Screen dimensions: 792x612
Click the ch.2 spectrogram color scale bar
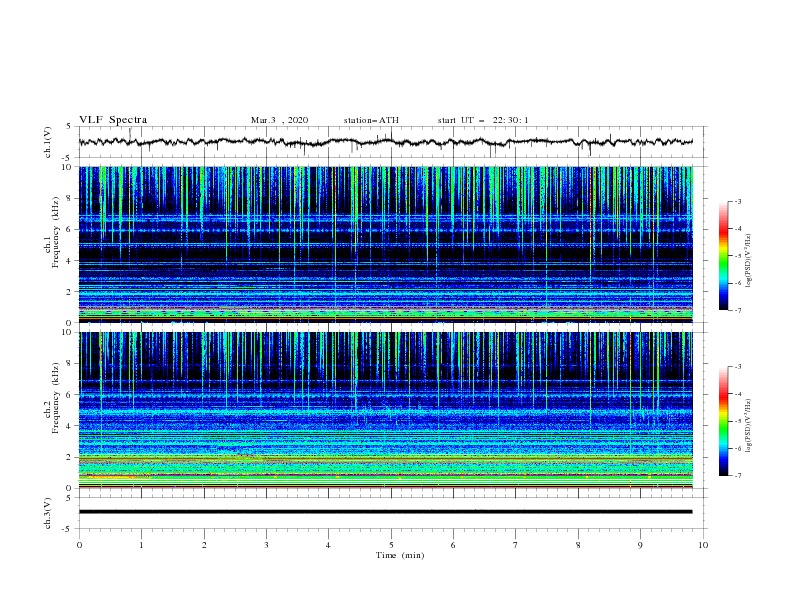pyautogui.click(x=723, y=421)
